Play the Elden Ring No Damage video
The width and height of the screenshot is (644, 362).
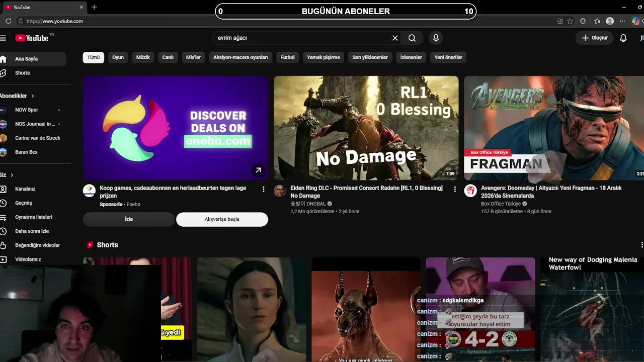coord(366,128)
